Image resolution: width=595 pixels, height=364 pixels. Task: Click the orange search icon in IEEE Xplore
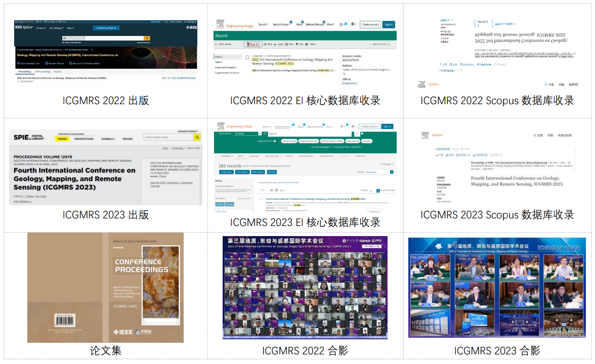pyautogui.click(x=147, y=38)
